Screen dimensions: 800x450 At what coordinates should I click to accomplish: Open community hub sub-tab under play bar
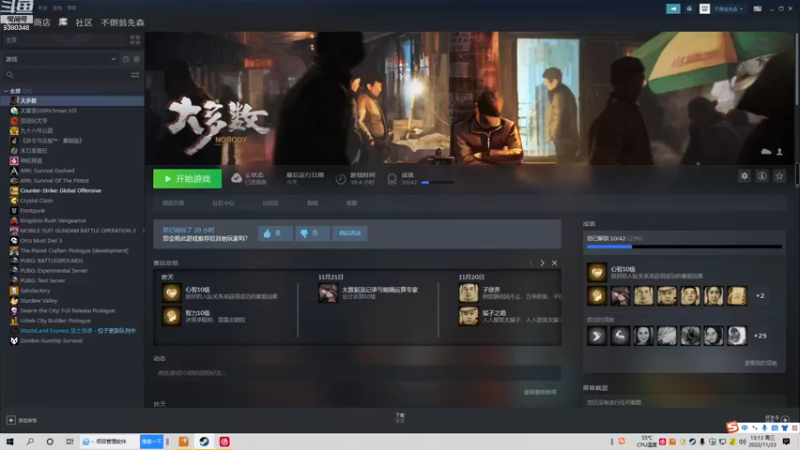coord(223,203)
